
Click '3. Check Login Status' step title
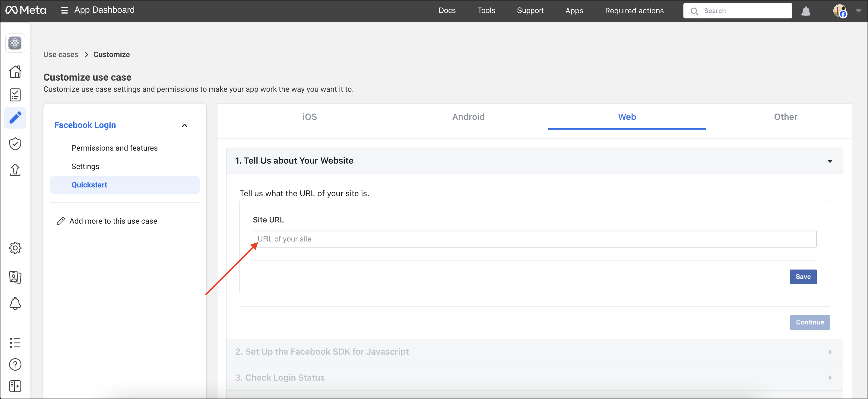tap(280, 377)
